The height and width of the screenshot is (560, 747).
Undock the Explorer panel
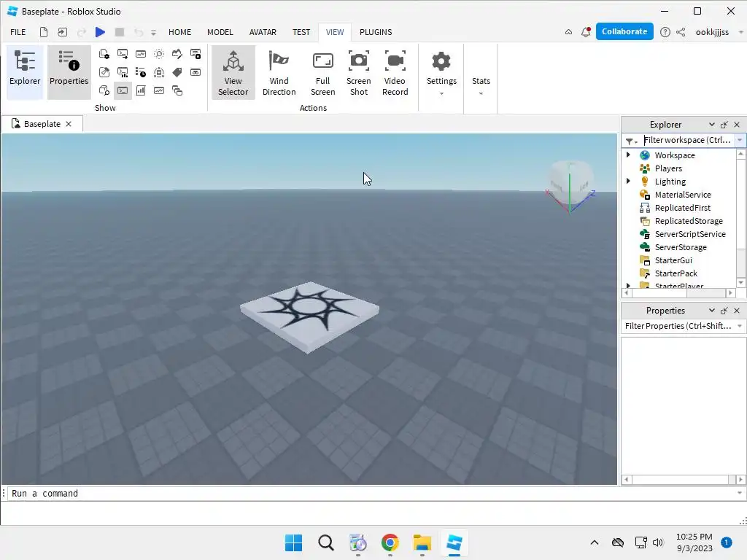(724, 124)
